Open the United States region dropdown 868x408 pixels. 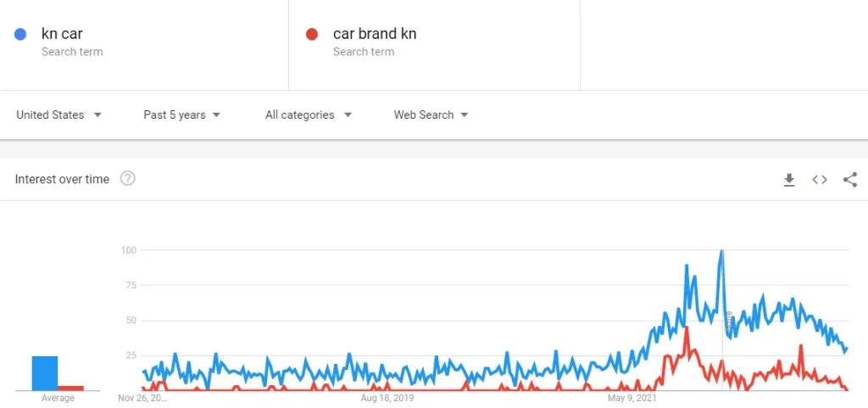(x=59, y=115)
